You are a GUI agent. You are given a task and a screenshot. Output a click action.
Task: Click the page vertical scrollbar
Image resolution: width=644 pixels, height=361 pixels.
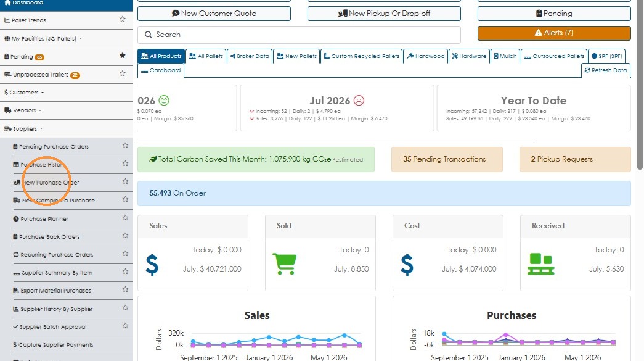tap(640, 85)
